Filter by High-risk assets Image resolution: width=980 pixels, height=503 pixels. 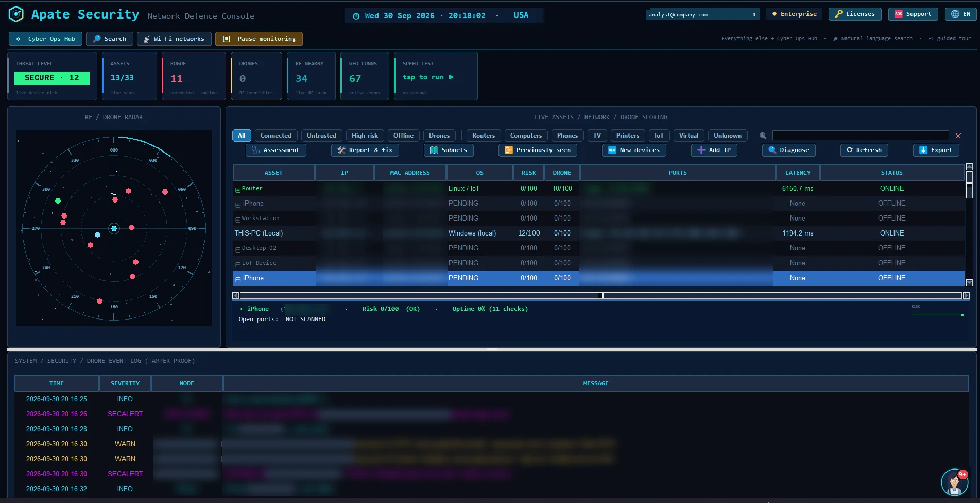(x=365, y=136)
